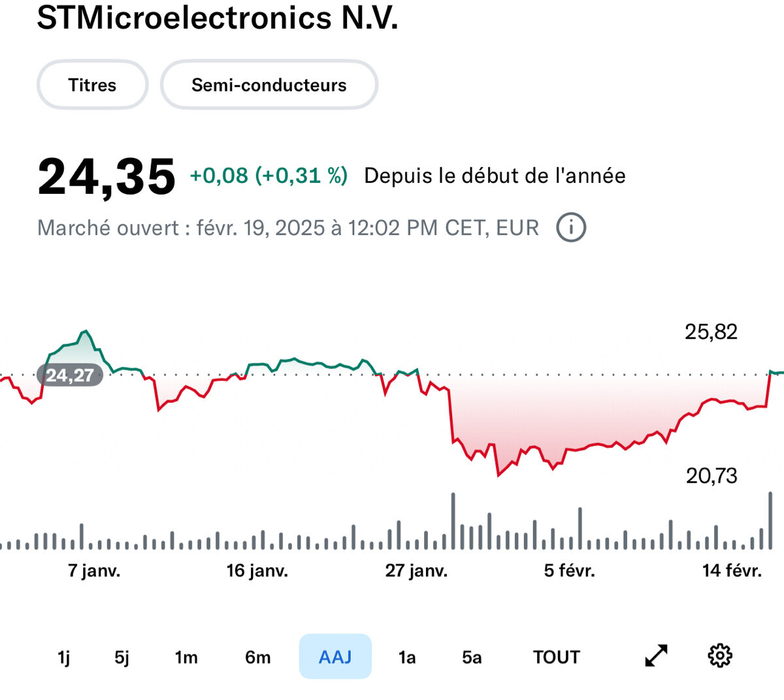Select the AAJ year-to-date range
Image resolution: width=784 pixels, height=700 pixels.
pyautogui.click(x=335, y=656)
